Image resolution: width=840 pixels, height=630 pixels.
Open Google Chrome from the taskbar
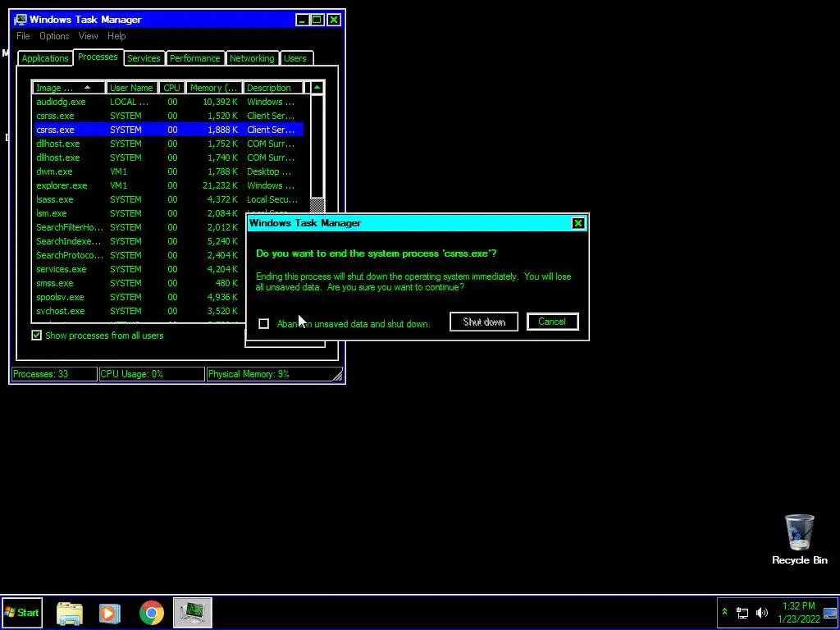[152, 613]
